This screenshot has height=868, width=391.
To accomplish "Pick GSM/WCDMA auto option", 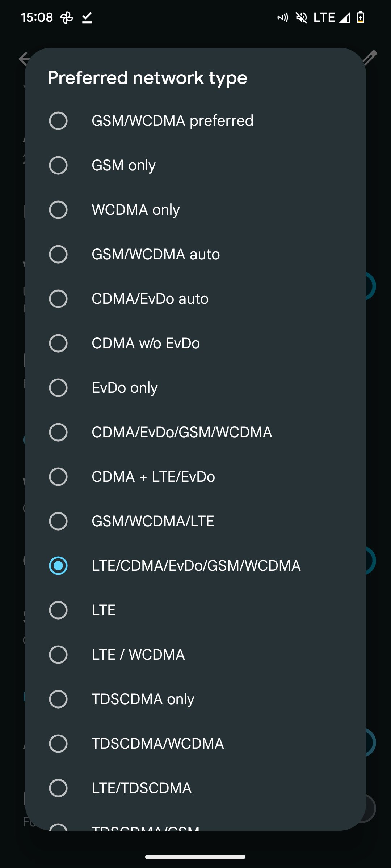I will click(x=58, y=254).
